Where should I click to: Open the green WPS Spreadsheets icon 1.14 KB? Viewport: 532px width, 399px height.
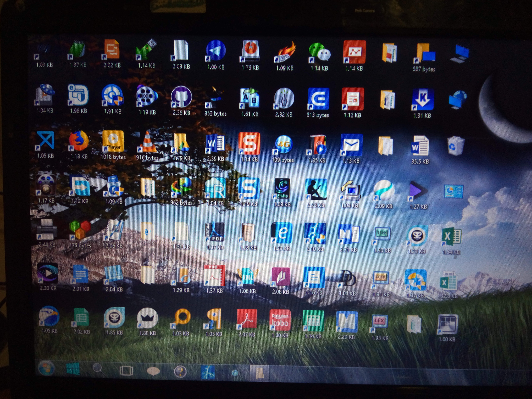point(313,321)
